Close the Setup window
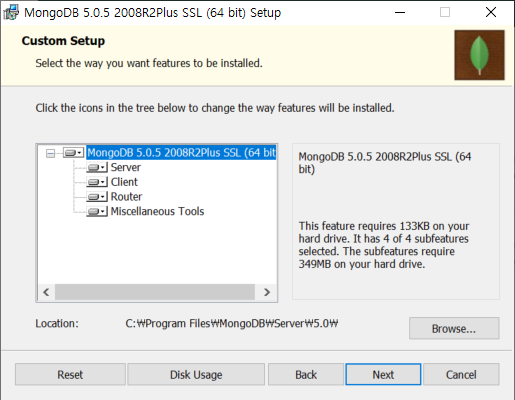This screenshot has width=515, height=400. [491, 13]
